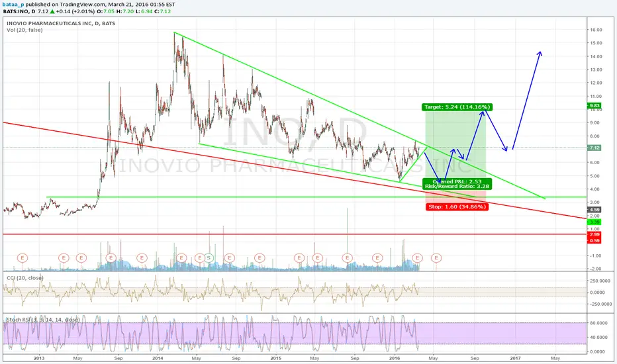Click the H:7.20 high value
This screenshot has height=364, width=617.
point(125,11)
